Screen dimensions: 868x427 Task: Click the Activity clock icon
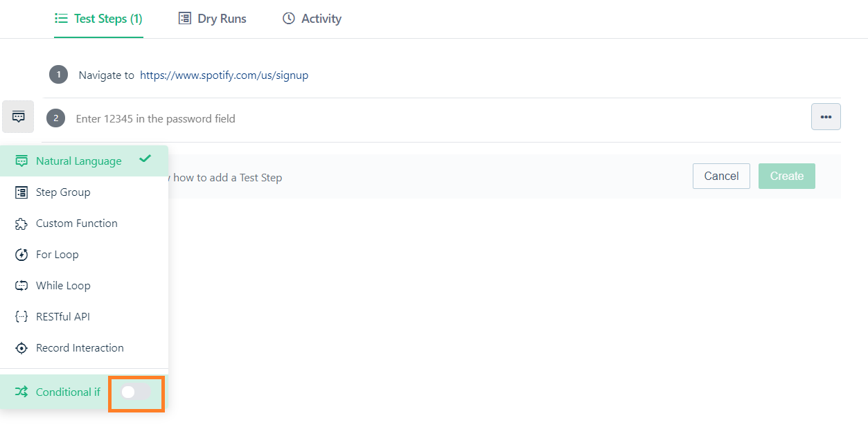(x=289, y=19)
